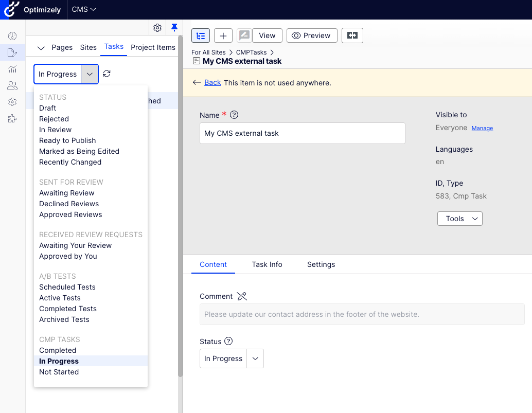Click the Name input field
The image size is (532, 413).
(x=302, y=133)
